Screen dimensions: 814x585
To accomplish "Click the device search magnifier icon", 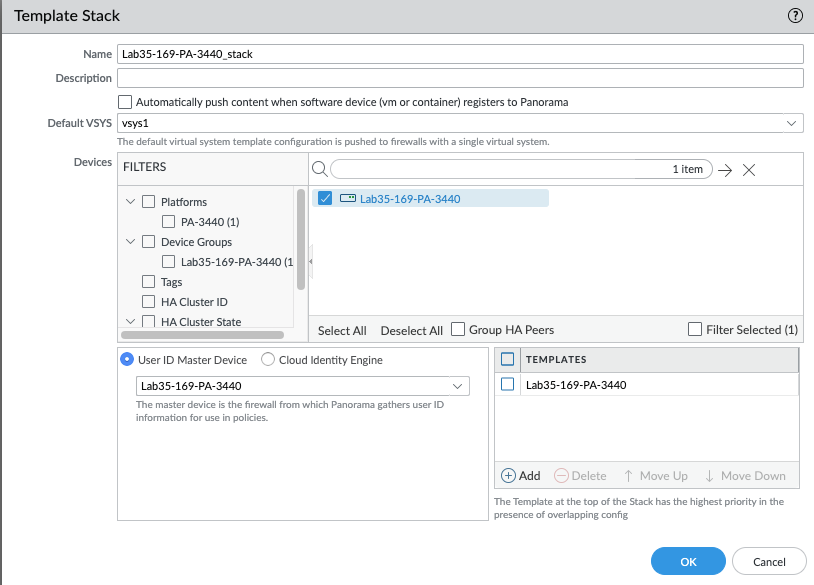I will pyautogui.click(x=319, y=170).
